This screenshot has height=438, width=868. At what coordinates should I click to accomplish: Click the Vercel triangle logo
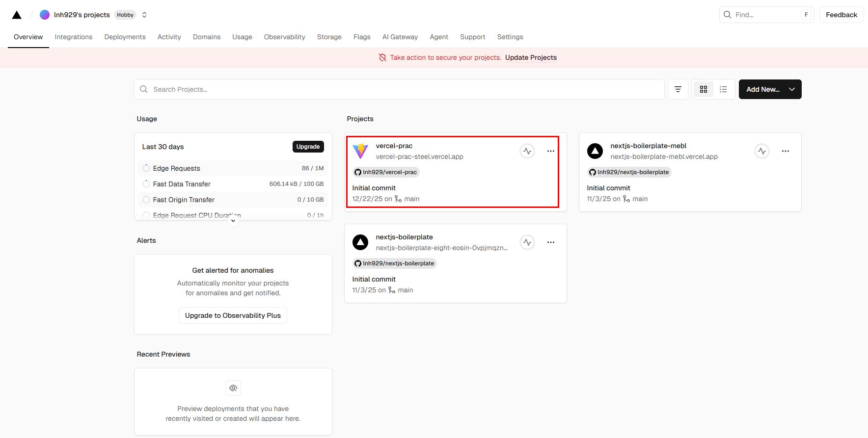click(x=17, y=15)
